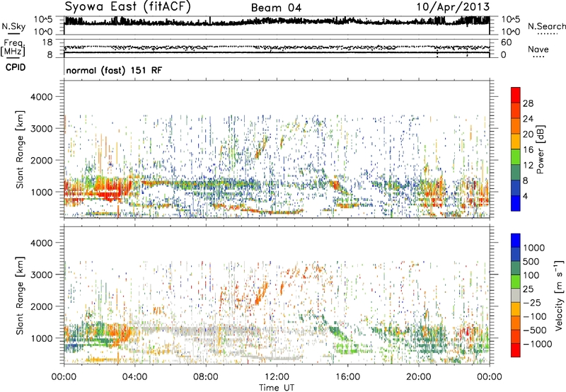Click the date '10/Apr/2013' in header
The image size is (566, 392).
point(453,7)
